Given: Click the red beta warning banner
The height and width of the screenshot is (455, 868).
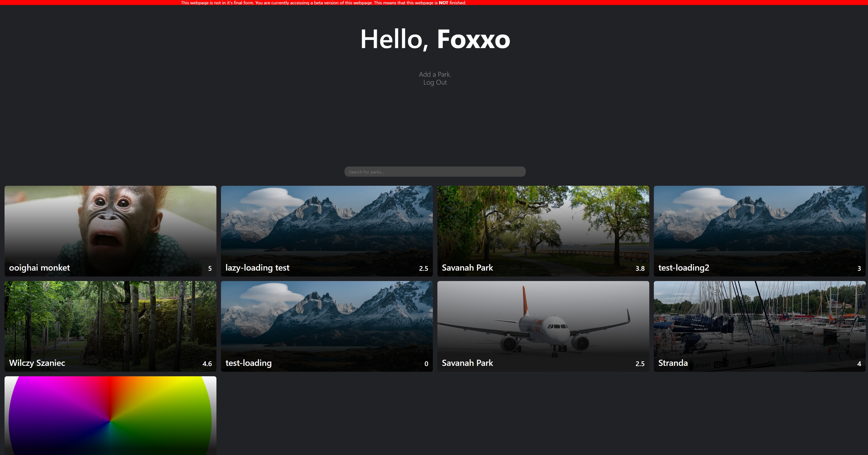Looking at the screenshot, I should click(323, 3).
